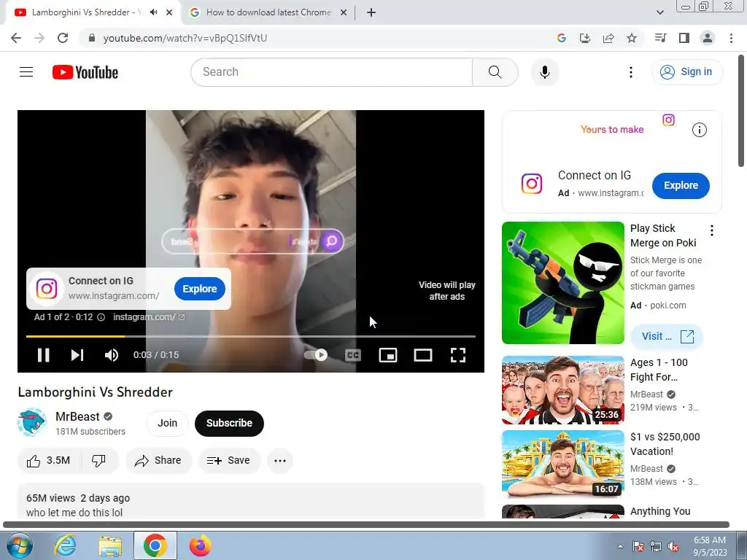
Task: Open Chrome three-dot menu
Action: [731, 38]
